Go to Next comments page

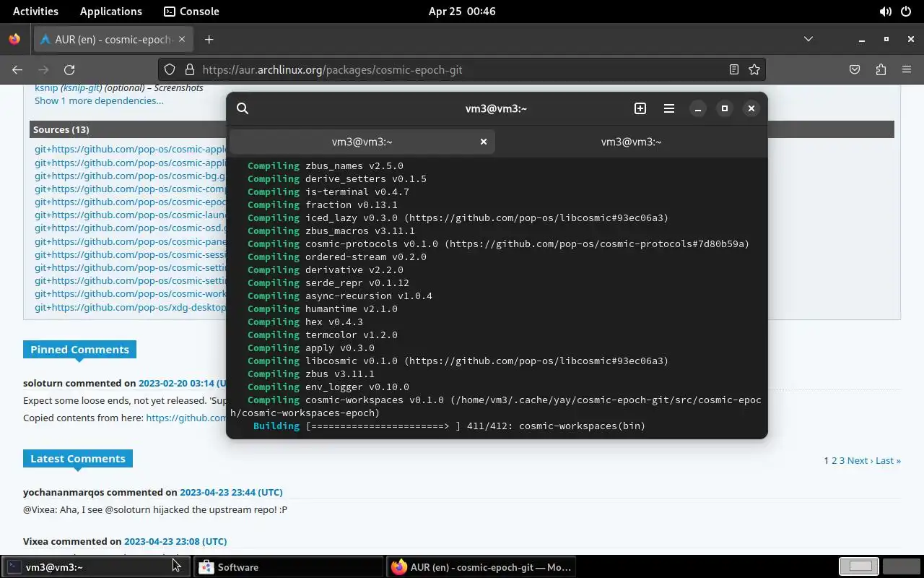point(860,460)
